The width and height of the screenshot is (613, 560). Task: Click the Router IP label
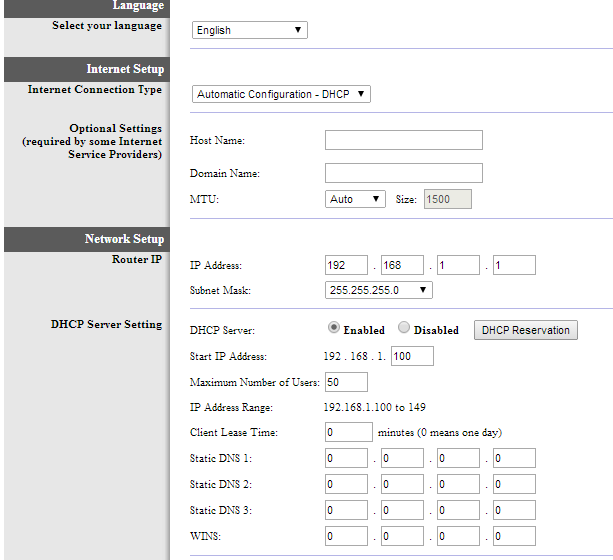pos(137,259)
